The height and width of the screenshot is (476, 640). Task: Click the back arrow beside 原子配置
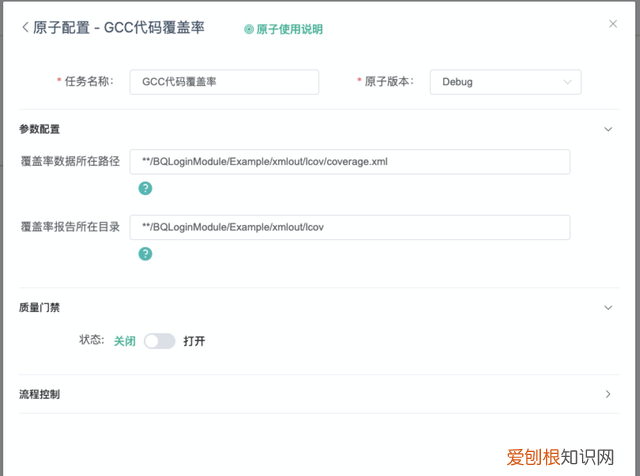25,28
